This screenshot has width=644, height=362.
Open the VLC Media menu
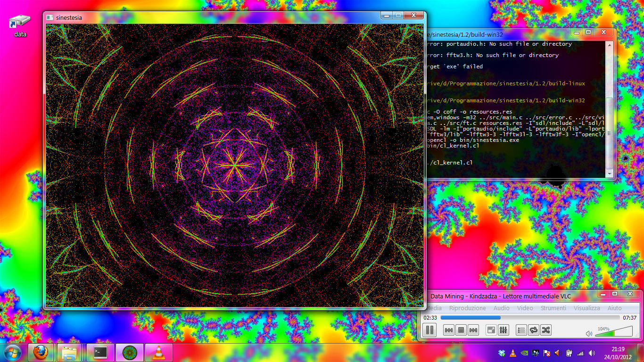click(x=433, y=308)
